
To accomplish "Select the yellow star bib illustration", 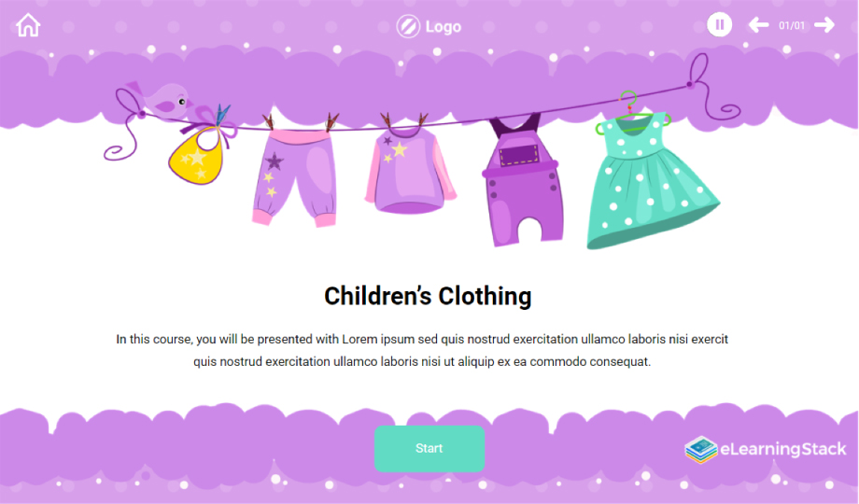I will (x=197, y=156).
